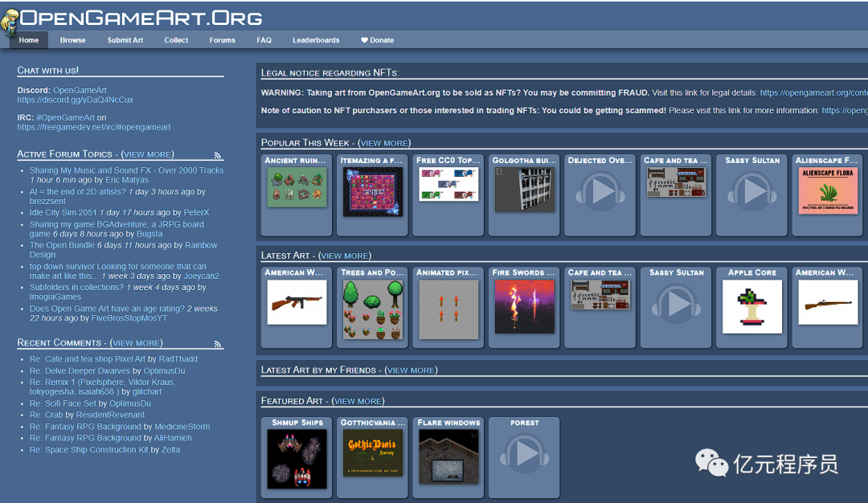
Task: Open the freegamedev.net IRC URL
Action: (x=93, y=127)
